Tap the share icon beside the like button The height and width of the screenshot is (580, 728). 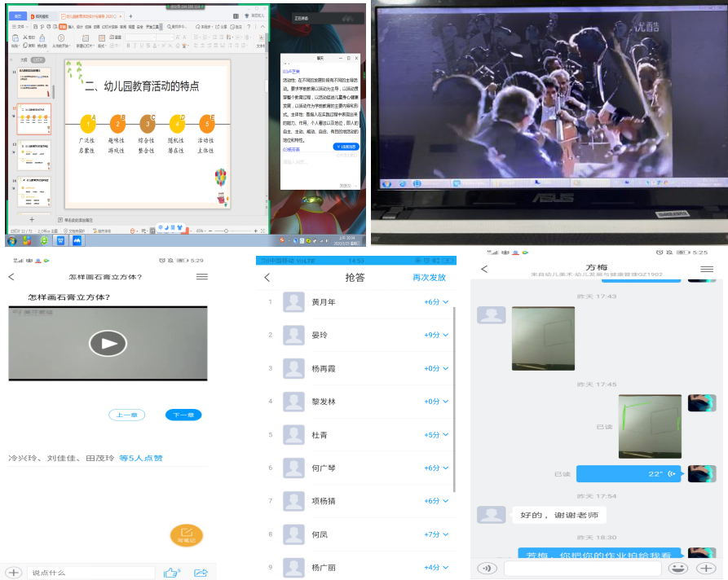pos(201,572)
